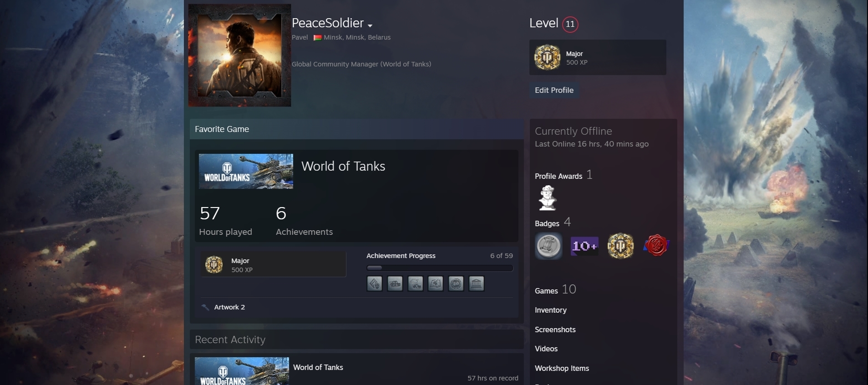Open the silver pillar coin badge

pos(548,246)
